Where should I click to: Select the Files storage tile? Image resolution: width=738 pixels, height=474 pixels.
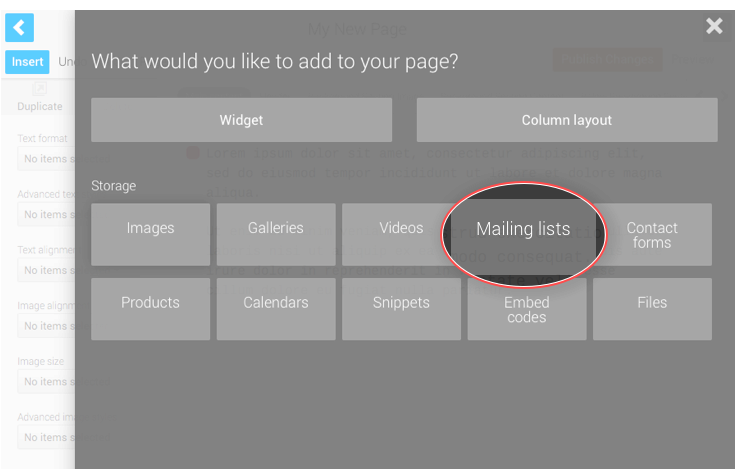tap(652, 309)
